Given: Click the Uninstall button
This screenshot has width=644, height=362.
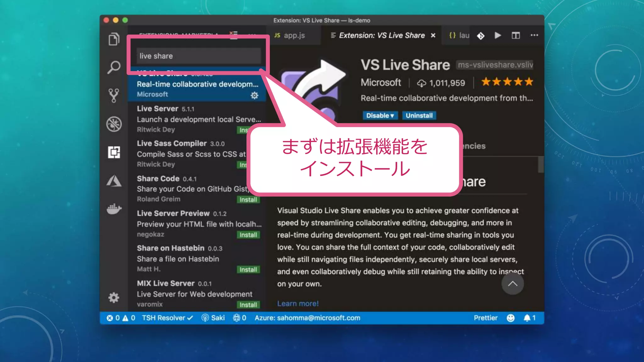Looking at the screenshot, I should (419, 115).
